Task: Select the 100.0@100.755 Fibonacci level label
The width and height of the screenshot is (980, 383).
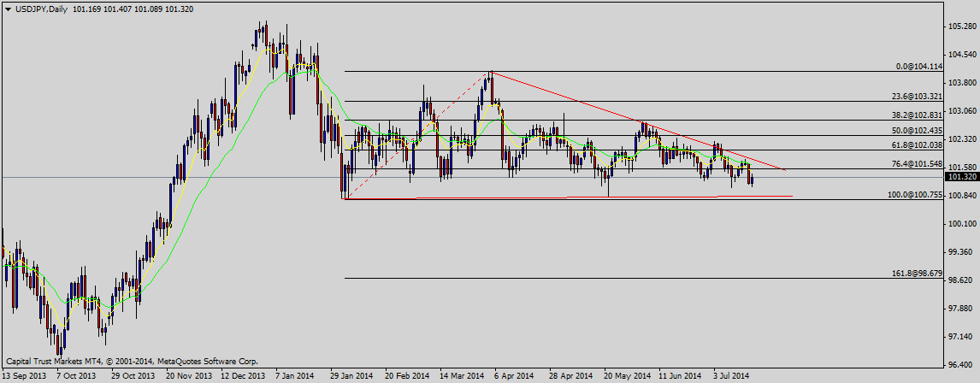Action: coord(915,195)
